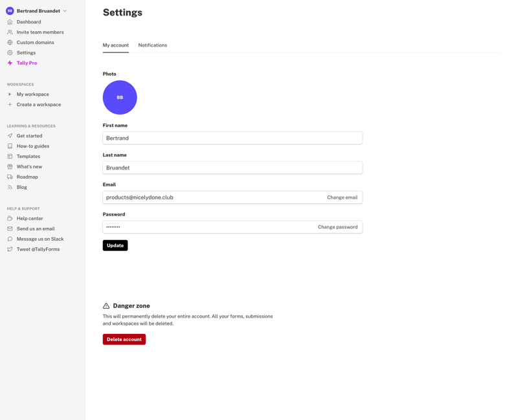Click the Message us on Slack icon
Image resolution: width=518 pixels, height=420 pixels.
click(x=10, y=239)
